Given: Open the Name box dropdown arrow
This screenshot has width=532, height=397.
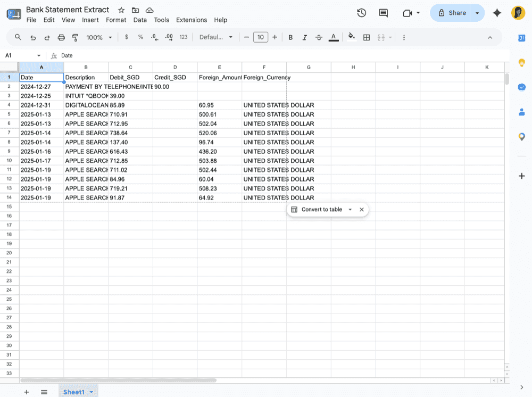Looking at the screenshot, I should 39,56.
